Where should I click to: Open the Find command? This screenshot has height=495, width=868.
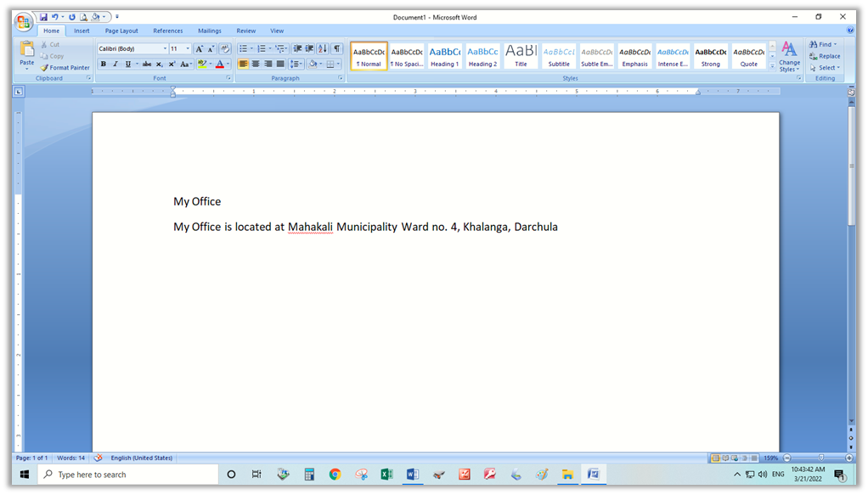(x=822, y=44)
